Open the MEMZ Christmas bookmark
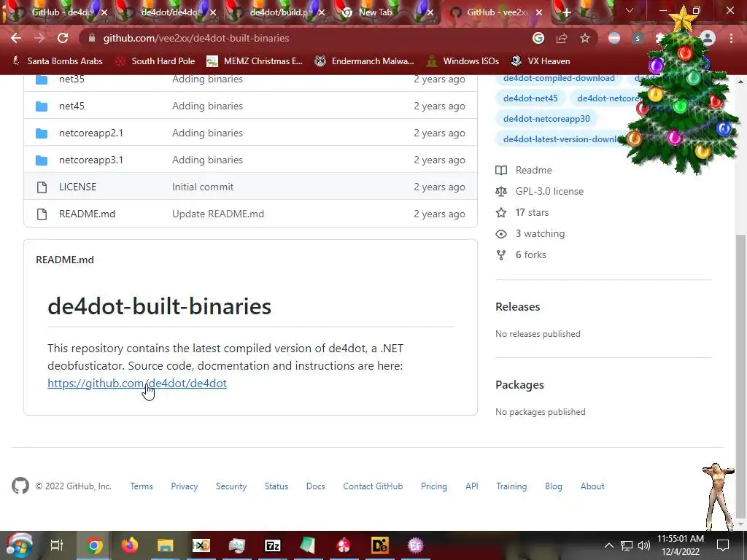The height and width of the screenshot is (560, 747). coord(255,61)
